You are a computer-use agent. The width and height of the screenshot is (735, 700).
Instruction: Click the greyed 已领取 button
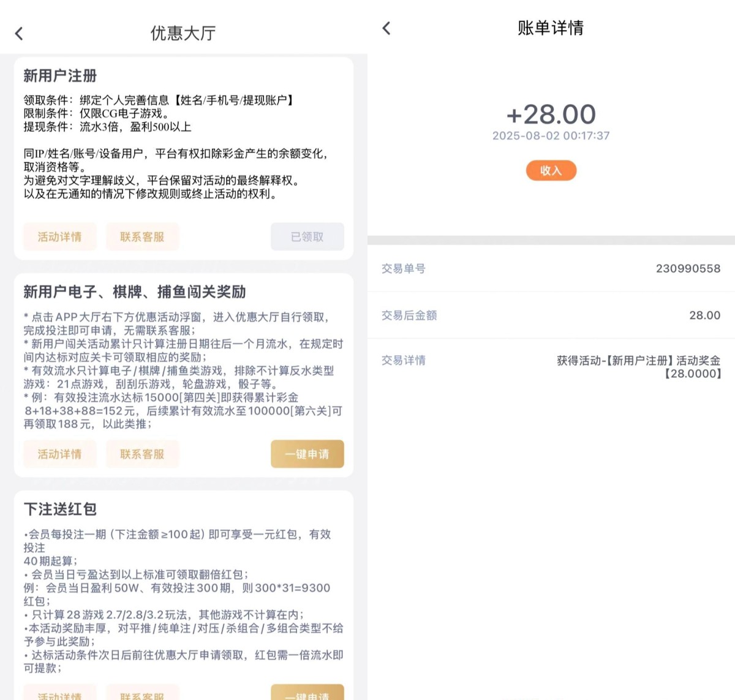(307, 236)
